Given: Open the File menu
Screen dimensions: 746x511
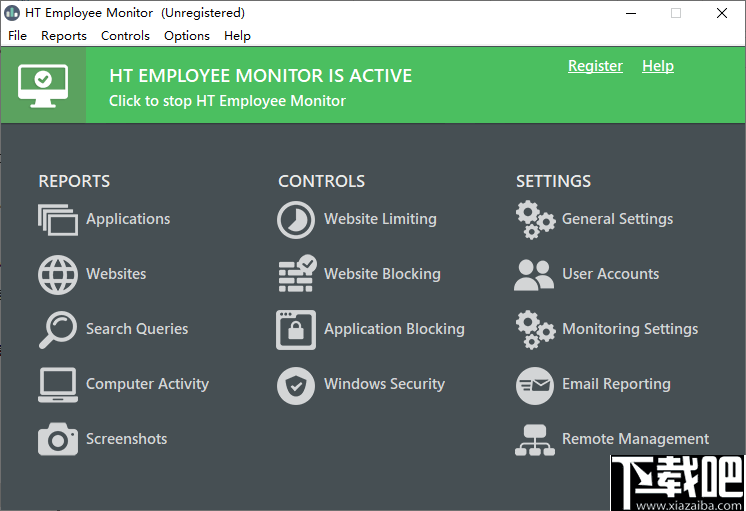Looking at the screenshot, I should 18,36.
